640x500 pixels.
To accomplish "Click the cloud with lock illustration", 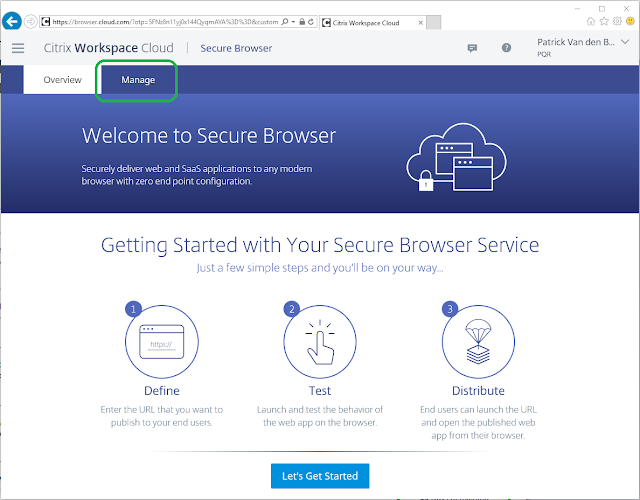I will 456,158.
